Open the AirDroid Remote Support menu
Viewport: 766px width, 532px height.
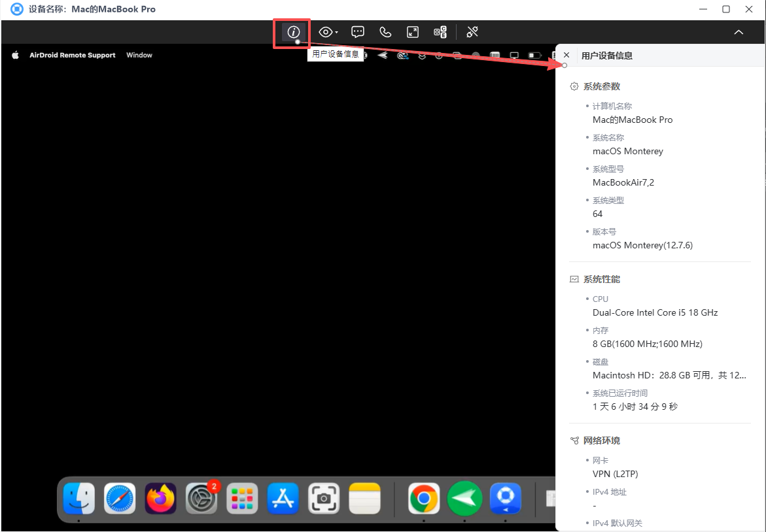tap(73, 55)
